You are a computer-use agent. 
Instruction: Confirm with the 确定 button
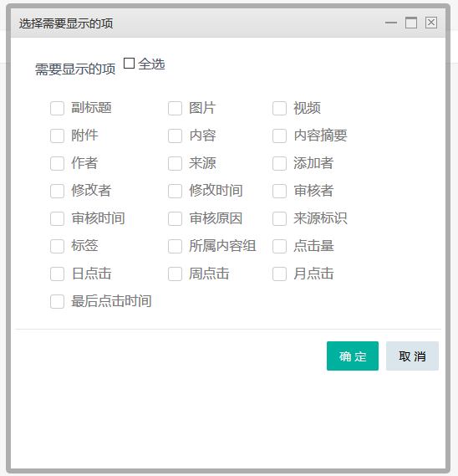(x=353, y=356)
